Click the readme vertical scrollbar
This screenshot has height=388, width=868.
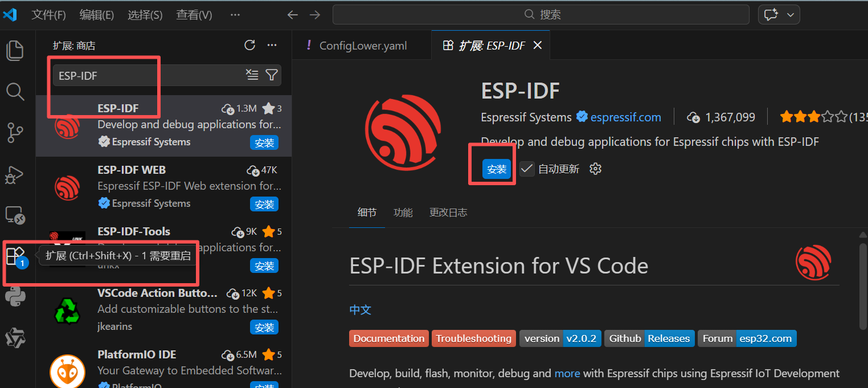pos(863,287)
